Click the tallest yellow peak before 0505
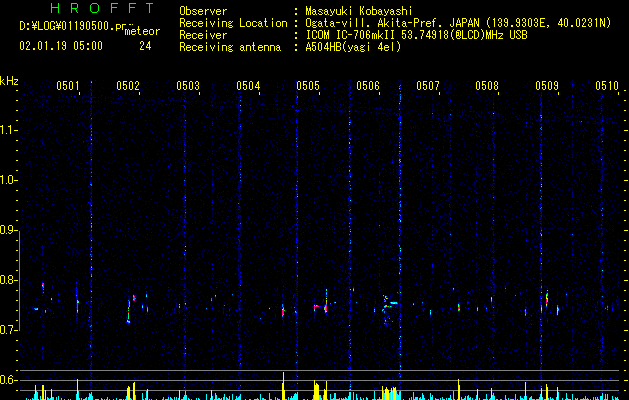Screen dimensions: 629x400 (283, 386)
